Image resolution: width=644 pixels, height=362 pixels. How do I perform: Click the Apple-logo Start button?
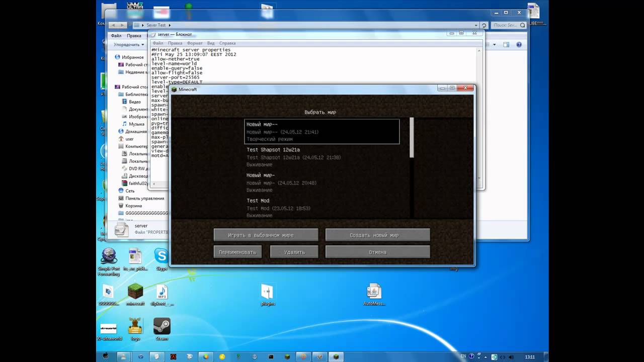(106, 356)
